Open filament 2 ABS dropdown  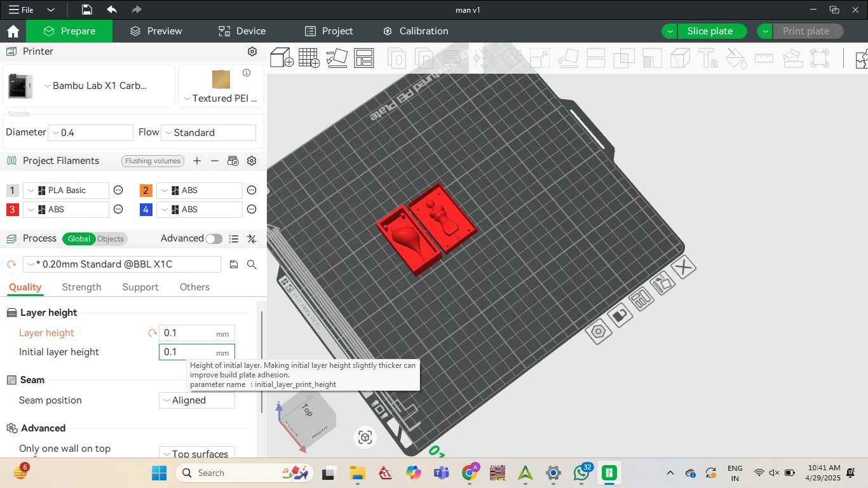point(200,190)
